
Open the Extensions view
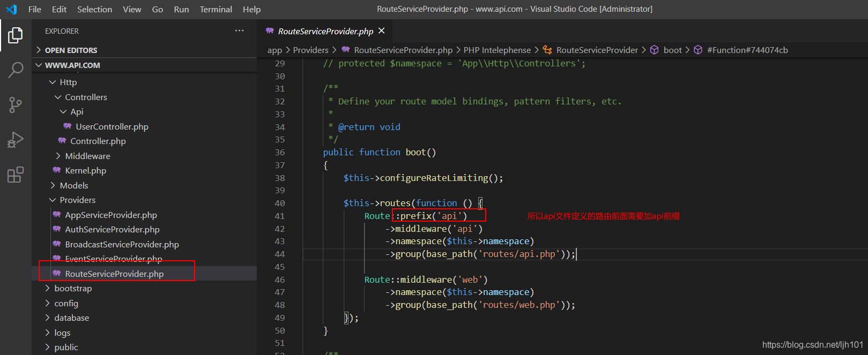click(x=16, y=175)
